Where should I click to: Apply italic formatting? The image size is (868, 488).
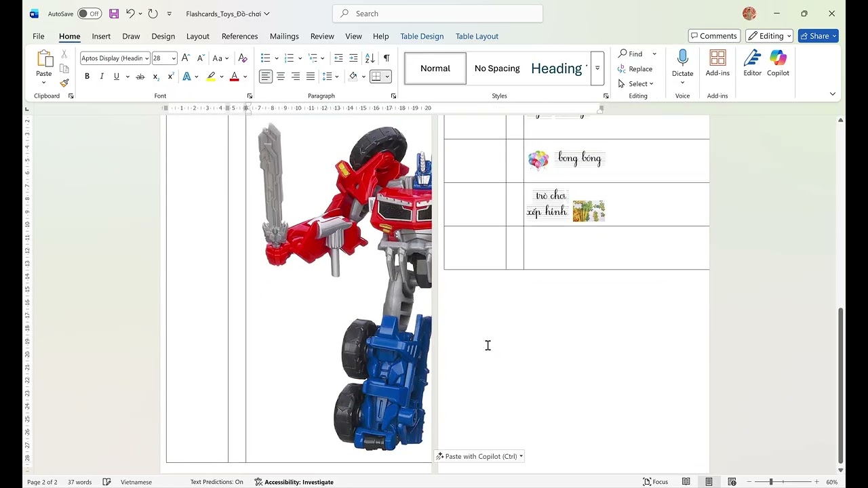pos(102,77)
